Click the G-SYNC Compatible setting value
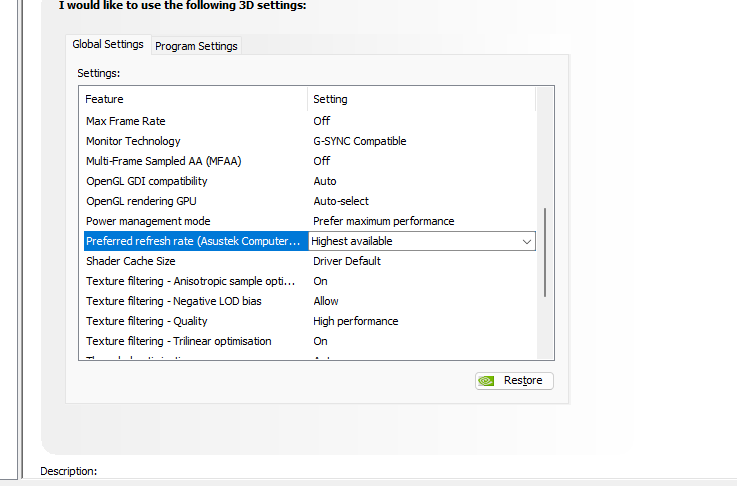Screen dimensions: 737x486 click(359, 141)
